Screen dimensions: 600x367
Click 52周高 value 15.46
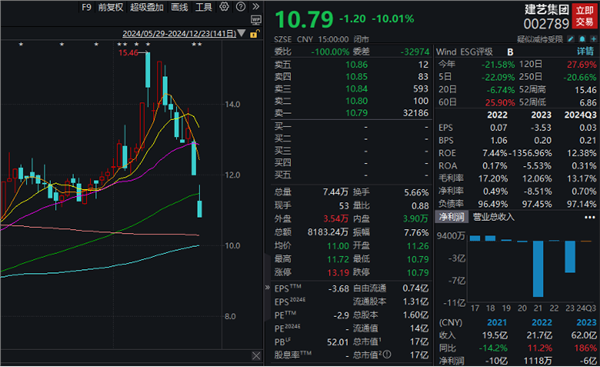click(x=585, y=90)
